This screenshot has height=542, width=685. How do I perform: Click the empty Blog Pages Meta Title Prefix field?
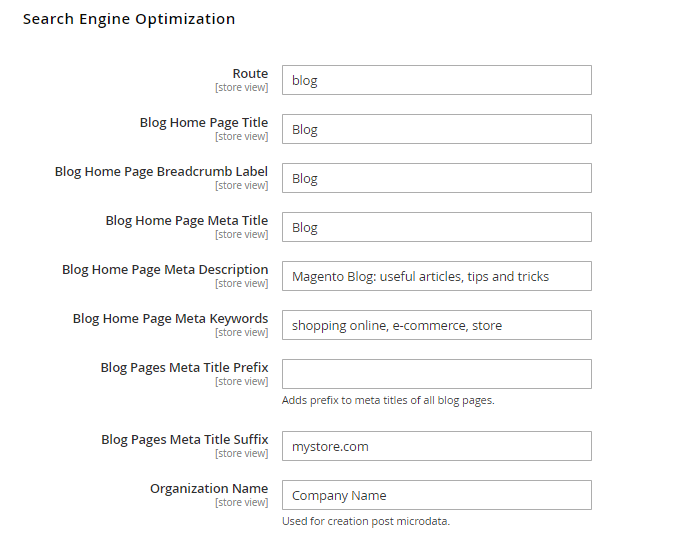tap(436, 374)
